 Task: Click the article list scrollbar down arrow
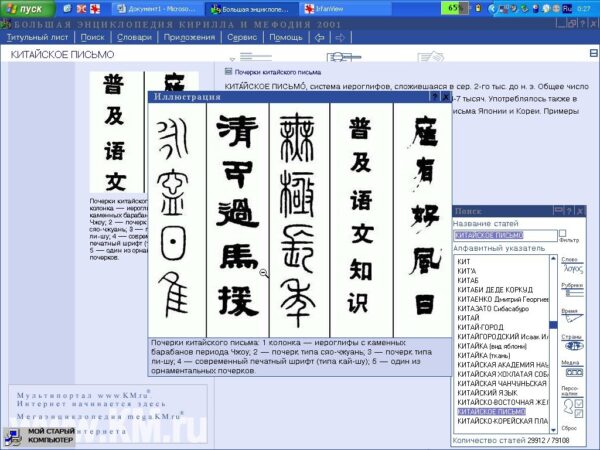tap(552, 429)
